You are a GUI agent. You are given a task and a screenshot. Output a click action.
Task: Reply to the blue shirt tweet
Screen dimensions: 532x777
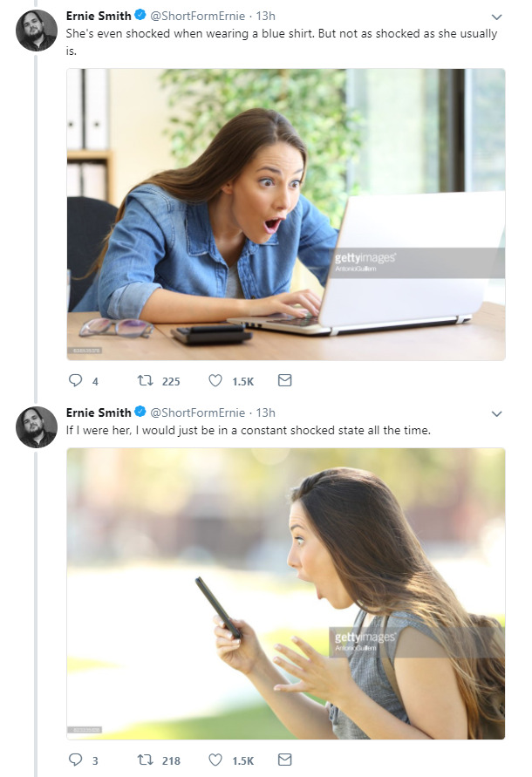pyautogui.click(x=75, y=381)
